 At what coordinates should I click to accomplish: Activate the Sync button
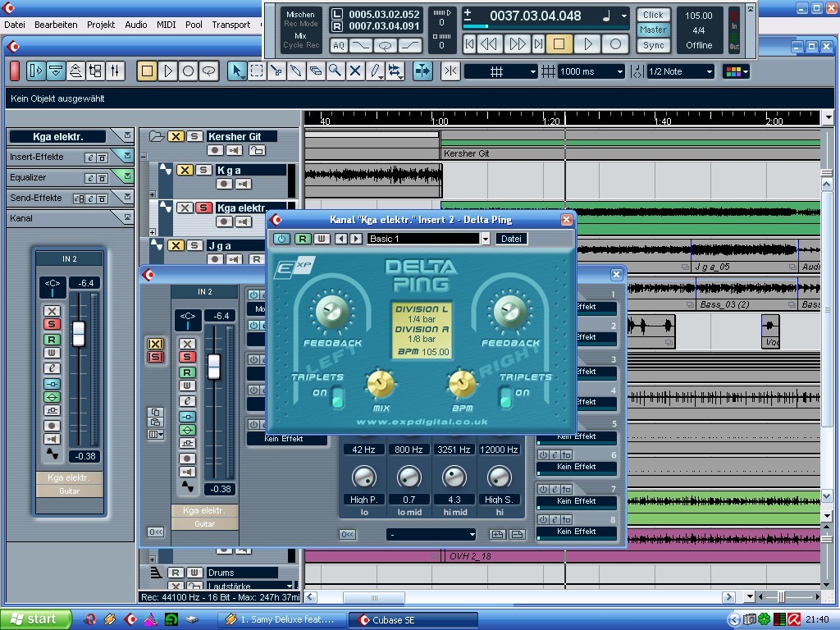(x=653, y=46)
